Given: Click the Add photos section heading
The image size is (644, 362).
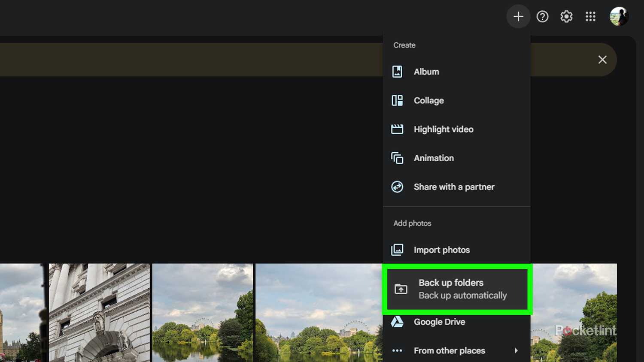Looking at the screenshot, I should (412, 223).
